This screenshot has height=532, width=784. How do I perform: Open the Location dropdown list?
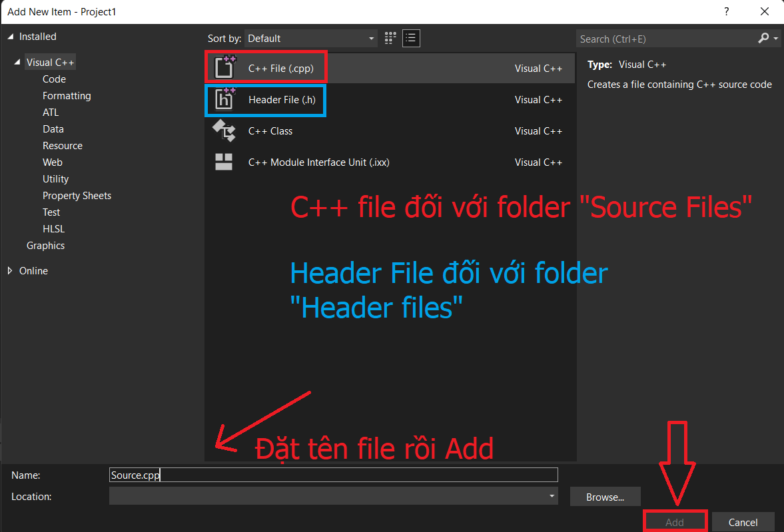point(552,496)
